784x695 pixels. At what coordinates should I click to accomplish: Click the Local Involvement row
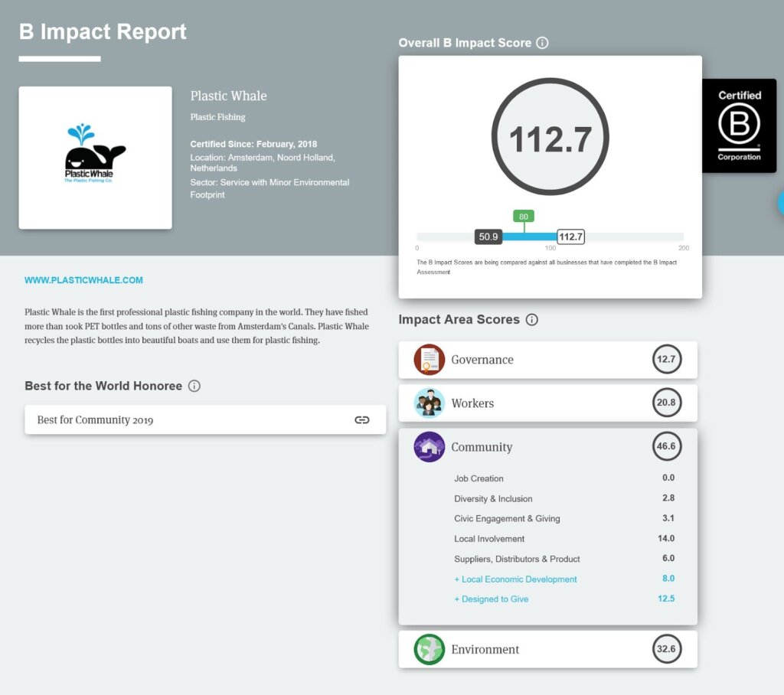coord(564,539)
